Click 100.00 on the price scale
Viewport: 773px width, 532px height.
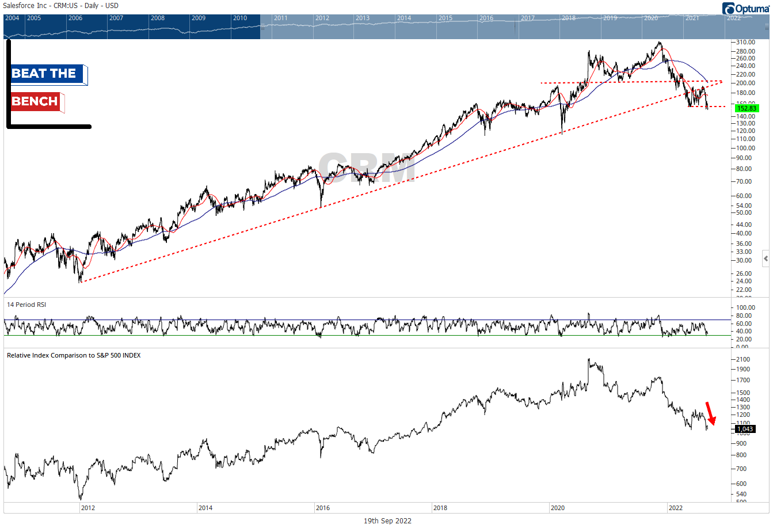(745, 149)
